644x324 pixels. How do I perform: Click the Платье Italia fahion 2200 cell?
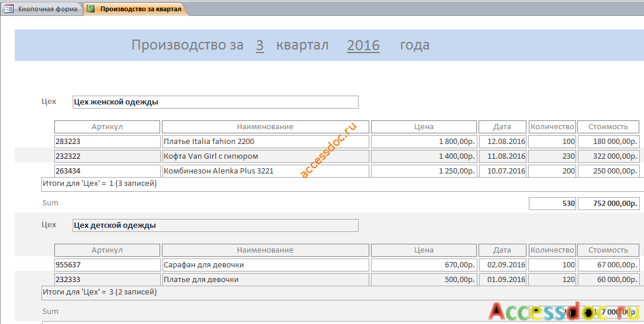point(266,142)
